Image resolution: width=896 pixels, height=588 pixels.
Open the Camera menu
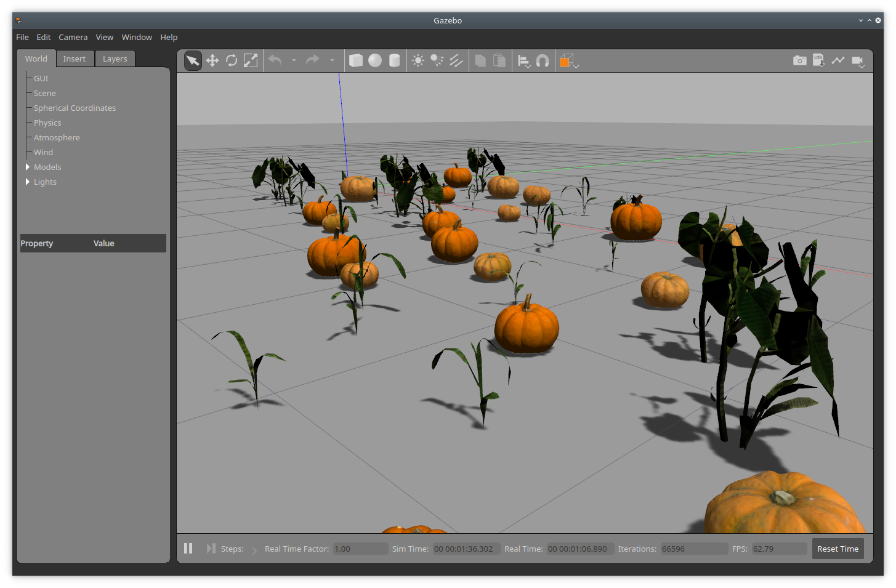point(73,37)
